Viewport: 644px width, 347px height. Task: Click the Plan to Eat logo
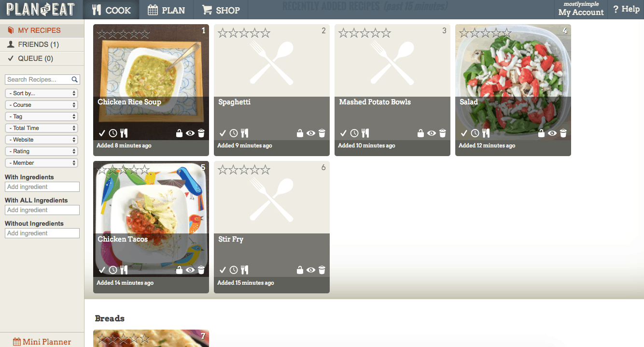pyautogui.click(x=41, y=9)
